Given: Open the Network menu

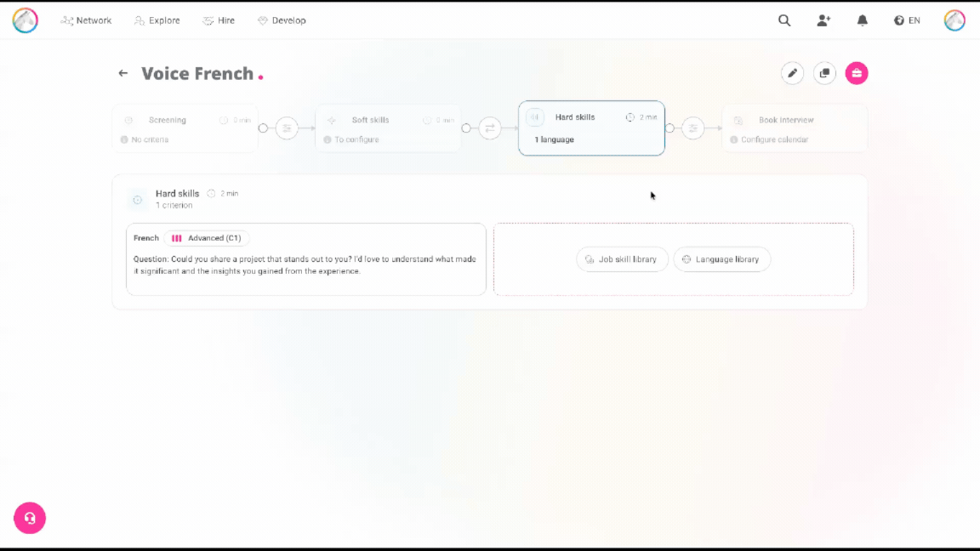Looking at the screenshot, I should click(86, 20).
